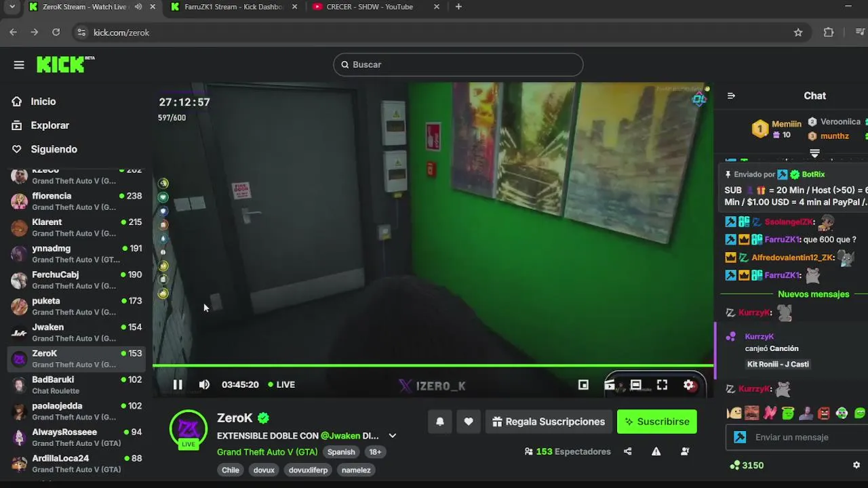Open BadBaruki's channel in the sidebar

pos(77,385)
